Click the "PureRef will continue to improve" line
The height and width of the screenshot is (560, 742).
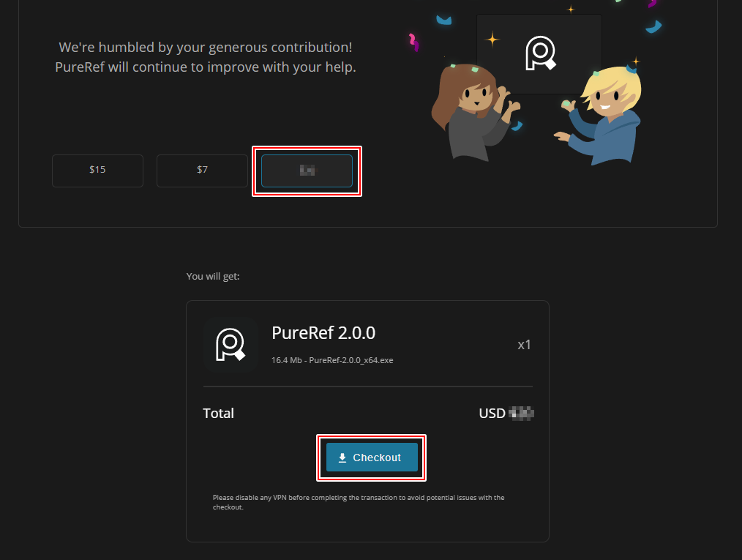pyautogui.click(x=205, y=67)
